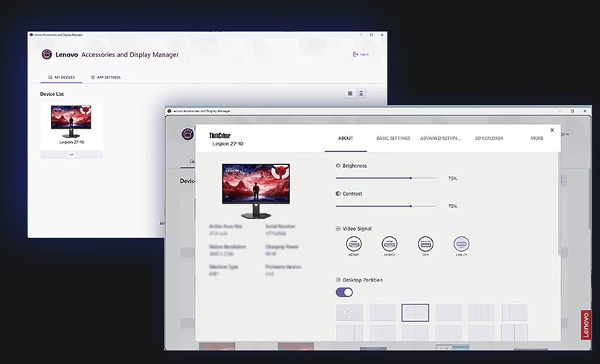Switch to list view in Device List
This screenshot has height=364, width=600.
pos(361,94)
